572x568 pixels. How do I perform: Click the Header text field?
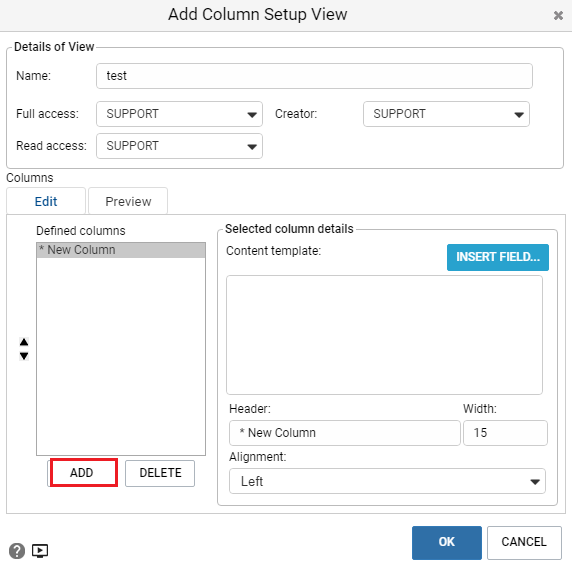(x=344, y=433)
